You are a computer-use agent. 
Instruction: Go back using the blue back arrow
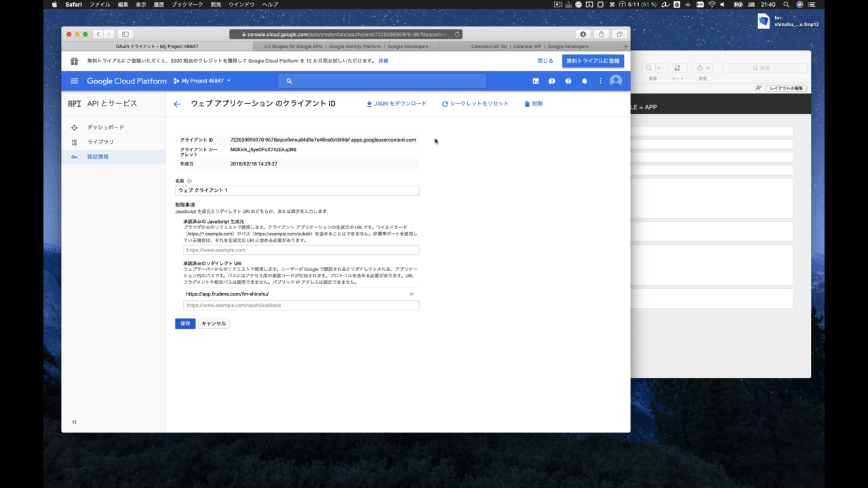click(177, 104)
